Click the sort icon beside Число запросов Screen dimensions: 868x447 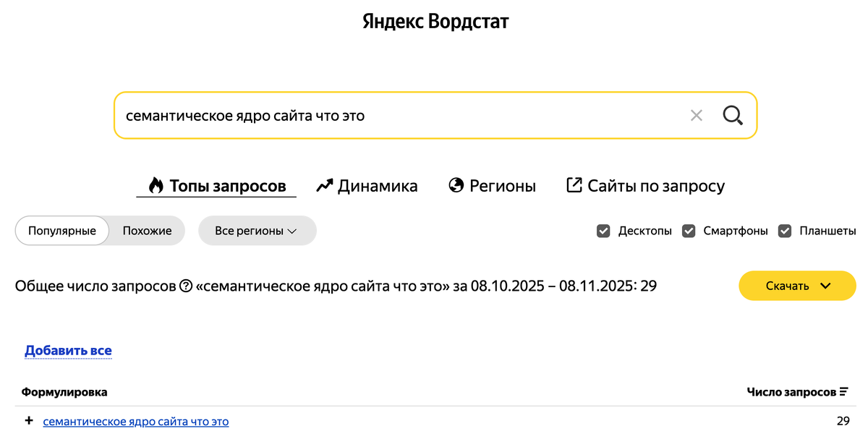pyautogui.click(x=843, y=392)
